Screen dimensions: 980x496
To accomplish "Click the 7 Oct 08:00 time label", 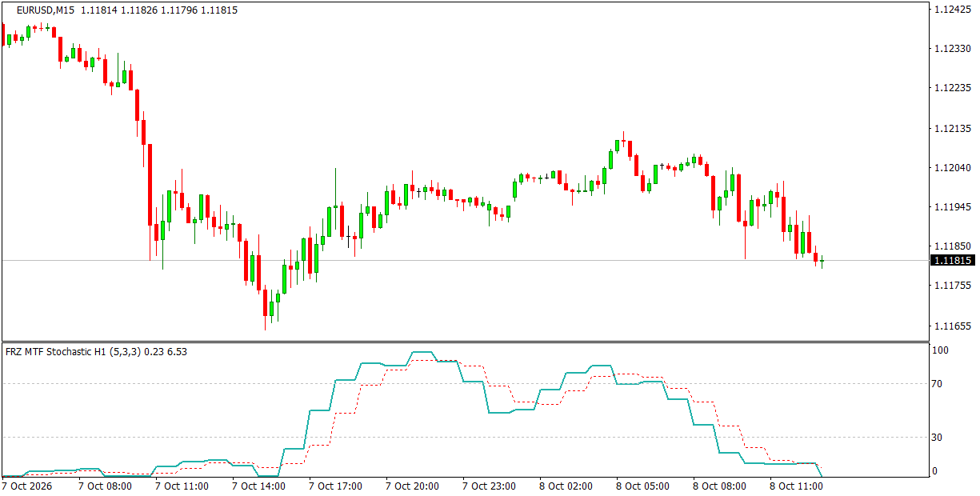I will click(105, 486).
